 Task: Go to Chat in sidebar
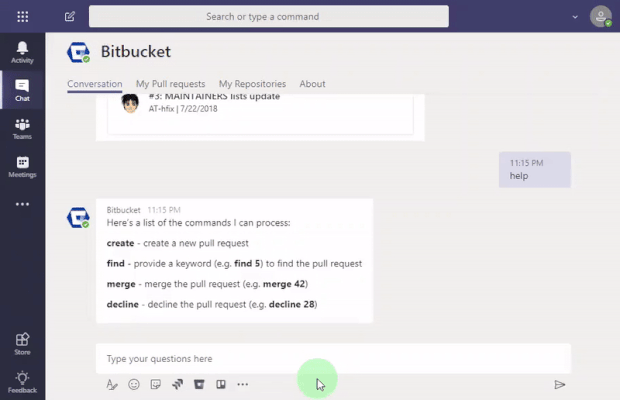[x=22, y=90]
